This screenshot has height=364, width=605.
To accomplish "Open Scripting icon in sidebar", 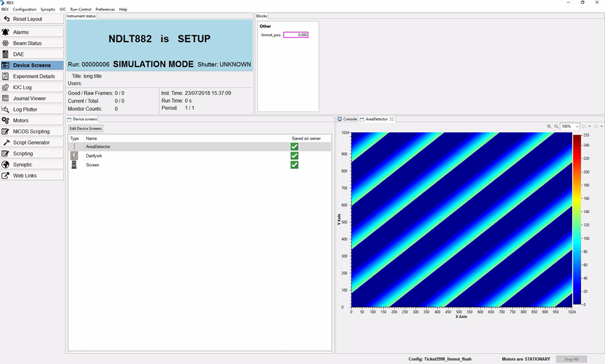I will tap(6, 154).
